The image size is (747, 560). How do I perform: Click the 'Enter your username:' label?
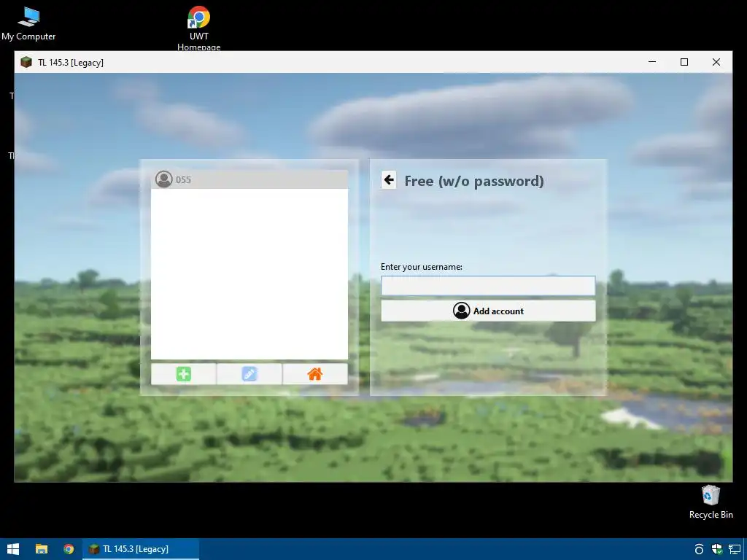point(421,267)
